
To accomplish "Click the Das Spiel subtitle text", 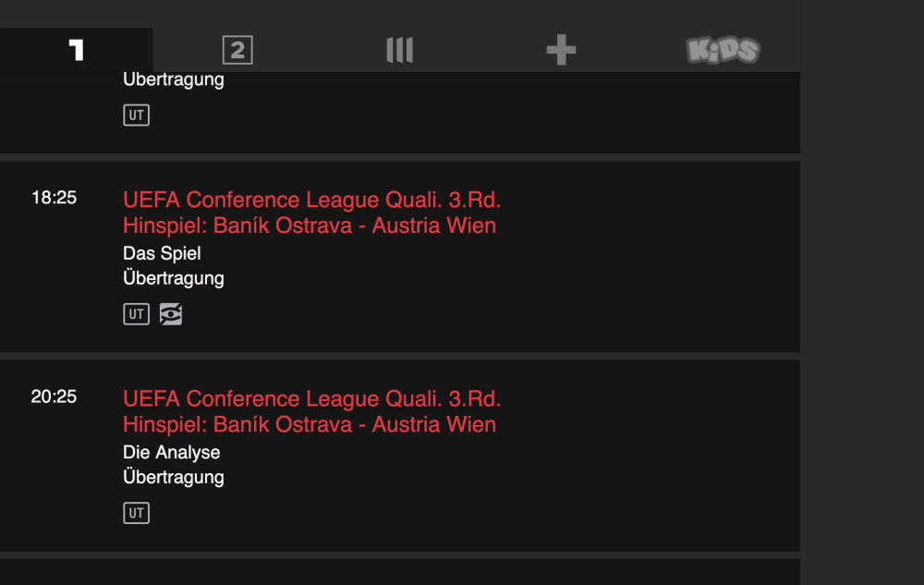I will click(162, 253).
